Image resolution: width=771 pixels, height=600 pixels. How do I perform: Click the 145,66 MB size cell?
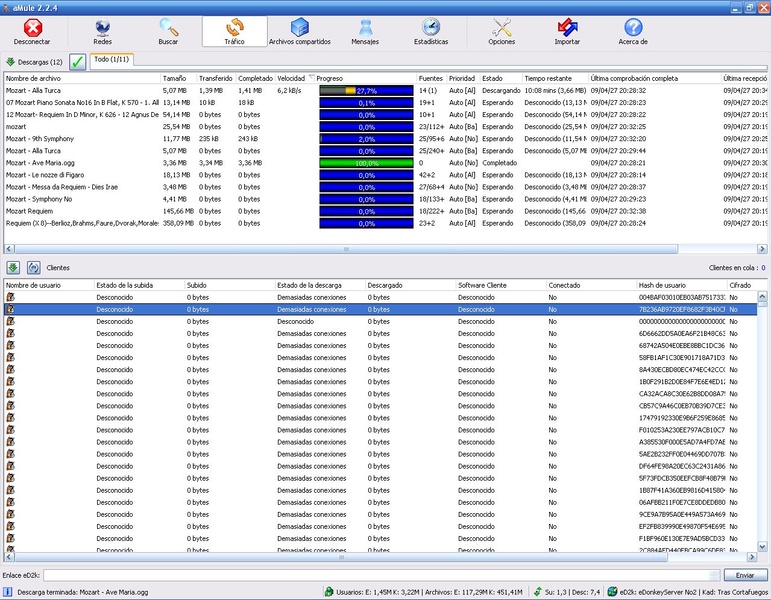(178, 211)
